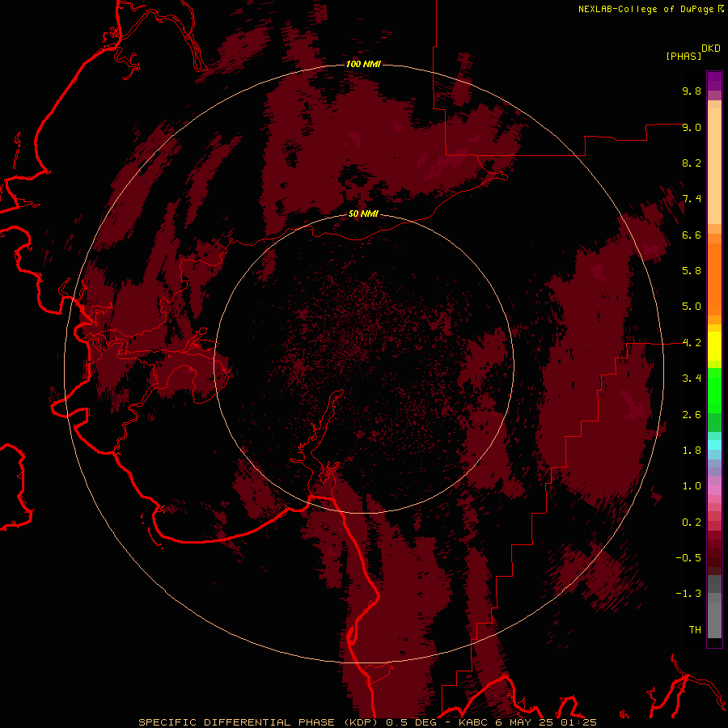Click the 5.8 scale value
728x728 pixels.
(x=692, y=270)
